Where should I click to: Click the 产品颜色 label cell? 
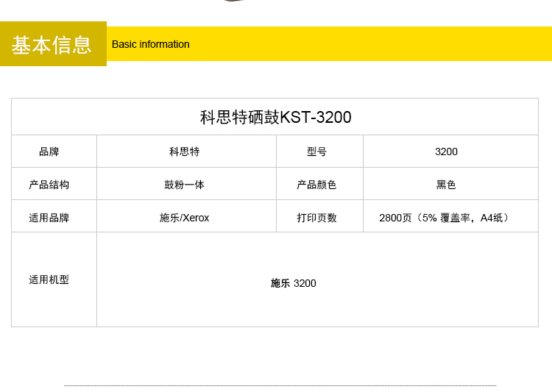tap(316, 185)
